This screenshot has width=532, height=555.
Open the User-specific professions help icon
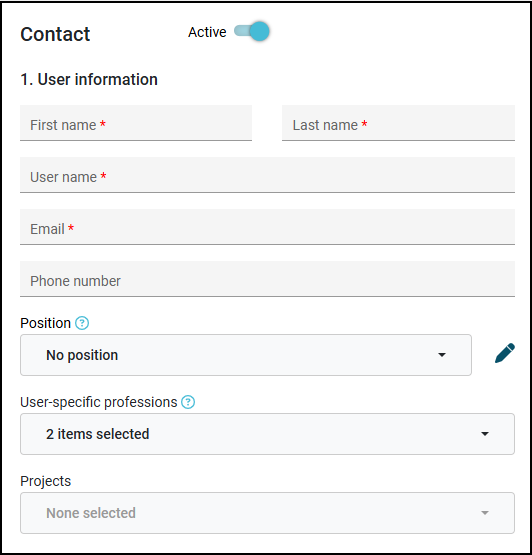pos(188,402)
